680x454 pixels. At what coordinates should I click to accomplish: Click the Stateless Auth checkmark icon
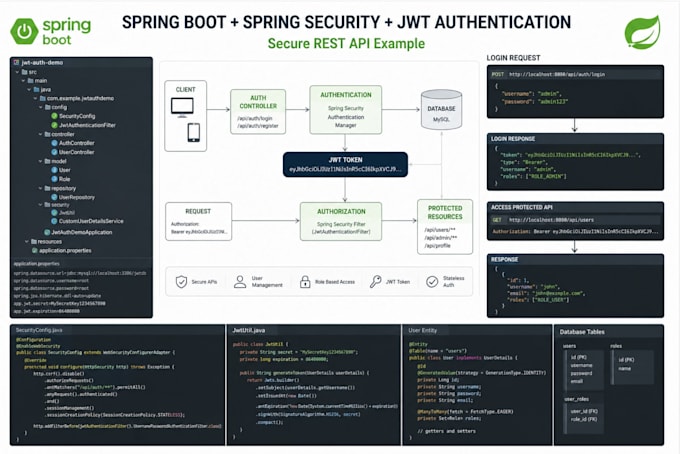[x=432, y=282]
